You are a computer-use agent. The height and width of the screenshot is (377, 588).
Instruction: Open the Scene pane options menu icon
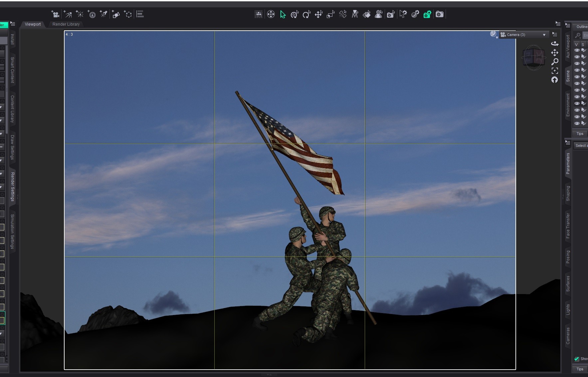(568, 25)
